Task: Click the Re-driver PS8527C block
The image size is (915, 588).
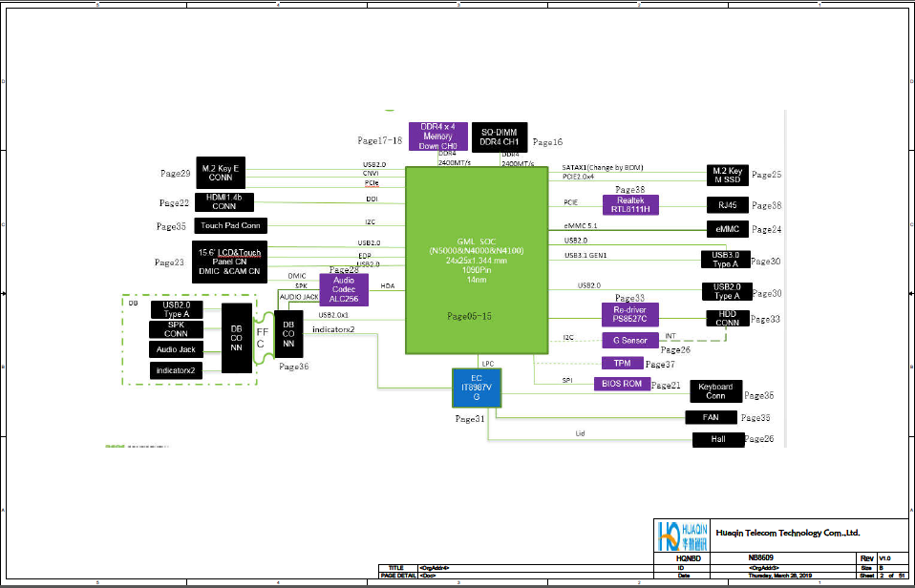Action: click(630, 314)
